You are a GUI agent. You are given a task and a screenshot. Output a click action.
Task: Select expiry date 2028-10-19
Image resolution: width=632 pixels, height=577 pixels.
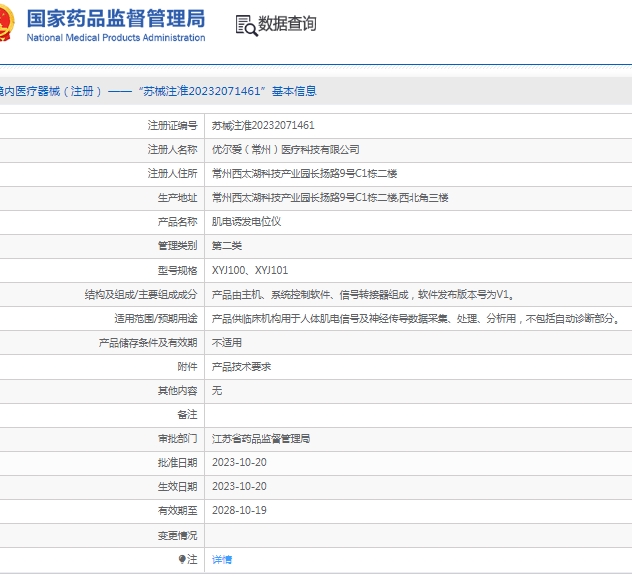click(239, 511)
